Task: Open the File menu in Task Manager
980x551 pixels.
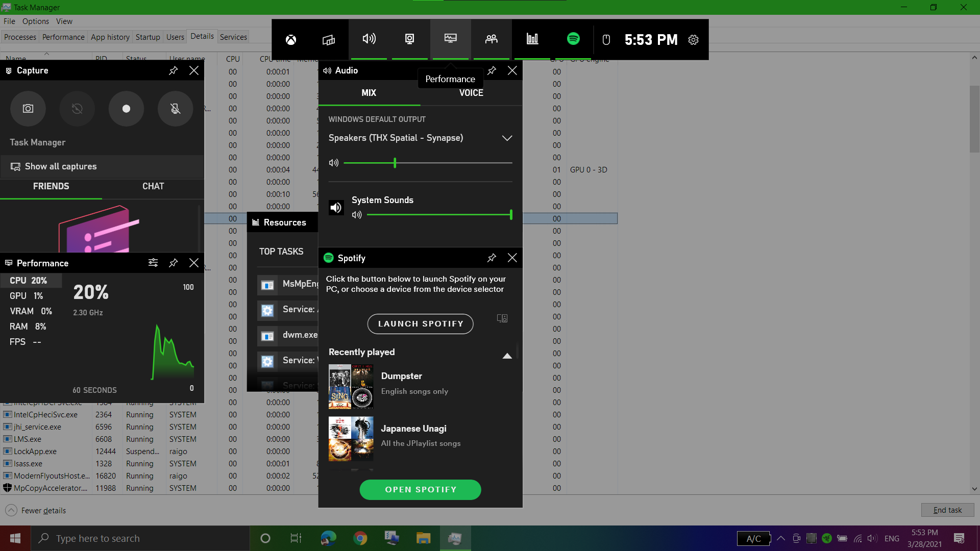Action: pyautogui.click(x=9, y=21)
